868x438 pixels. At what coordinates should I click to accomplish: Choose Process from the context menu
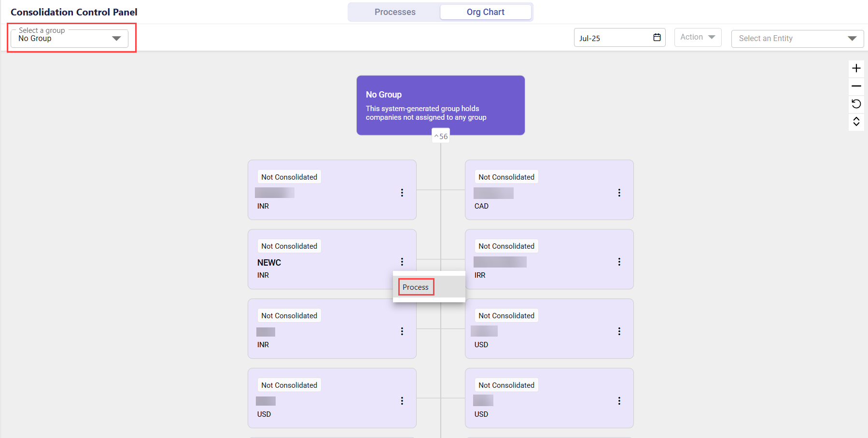416,287
